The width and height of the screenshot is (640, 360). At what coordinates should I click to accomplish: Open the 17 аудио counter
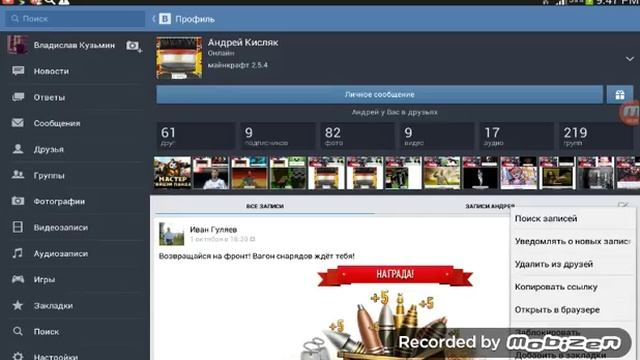517,136
